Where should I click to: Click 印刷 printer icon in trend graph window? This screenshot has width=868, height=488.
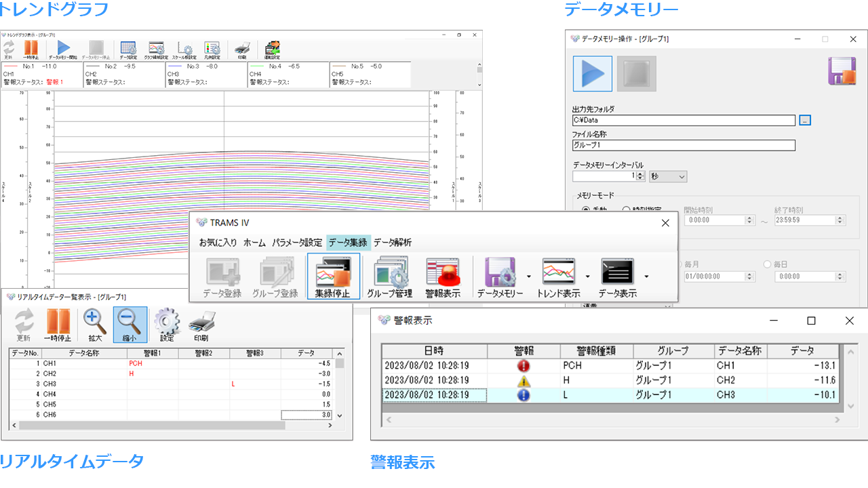coord(242,49)
